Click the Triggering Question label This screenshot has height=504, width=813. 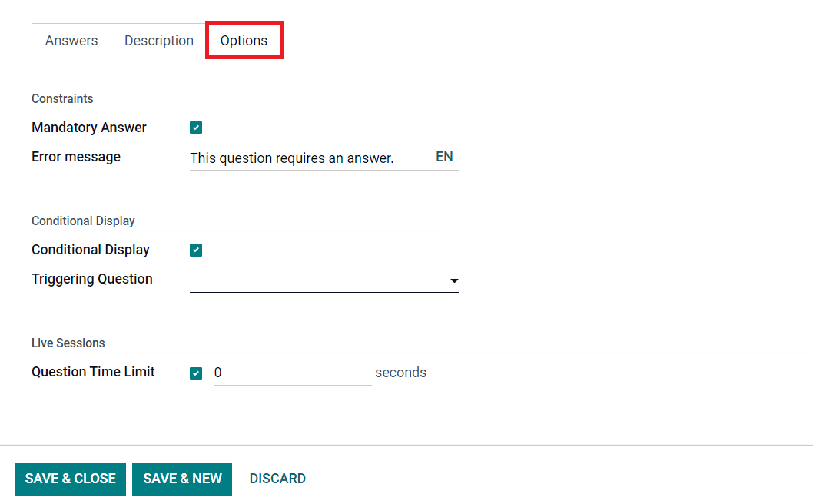point(92,279)
